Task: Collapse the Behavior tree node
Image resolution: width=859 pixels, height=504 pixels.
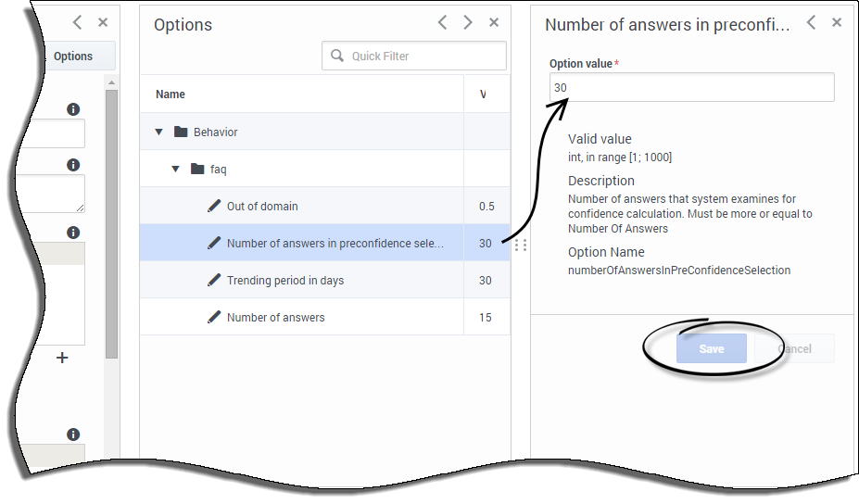Action: 159,132
